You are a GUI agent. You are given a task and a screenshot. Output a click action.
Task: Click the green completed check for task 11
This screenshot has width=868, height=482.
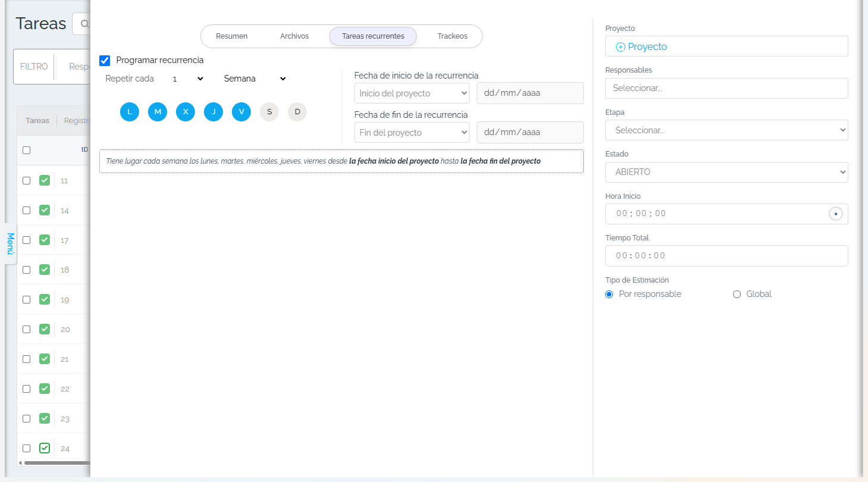click(45, 180)
